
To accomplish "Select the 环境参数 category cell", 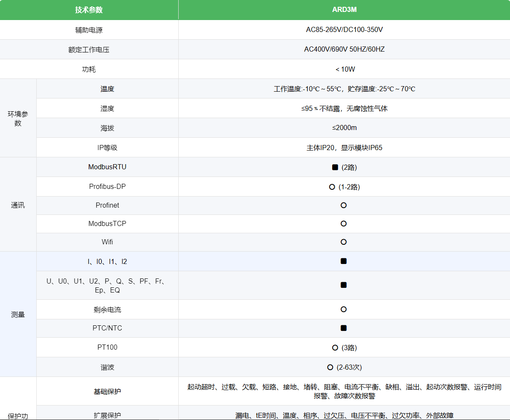I will 18,119.
